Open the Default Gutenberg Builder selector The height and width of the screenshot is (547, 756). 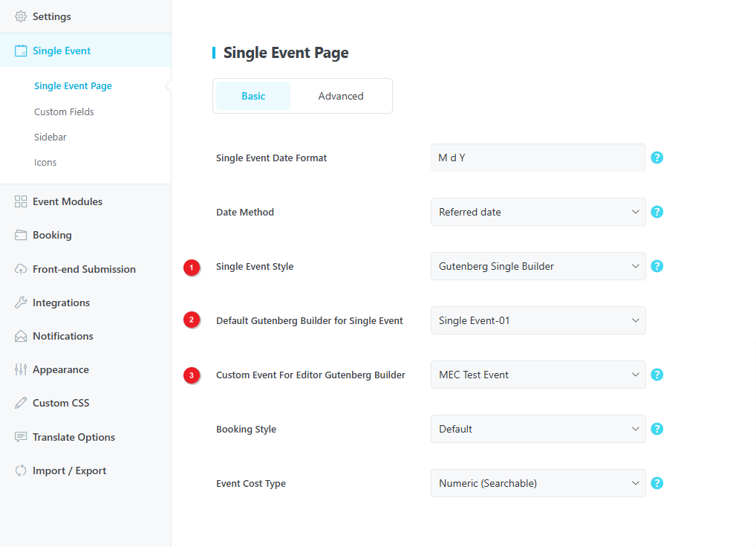pos(538,320)
